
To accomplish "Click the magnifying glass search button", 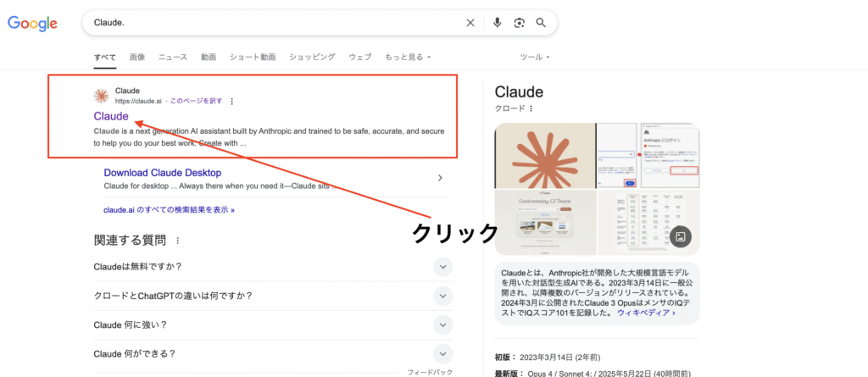I will point(541,23).
